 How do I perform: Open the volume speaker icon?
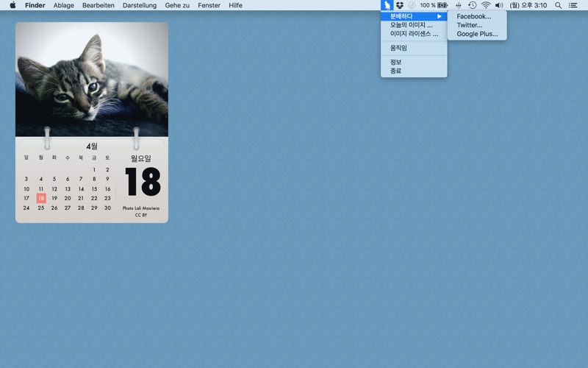[499, 5]
